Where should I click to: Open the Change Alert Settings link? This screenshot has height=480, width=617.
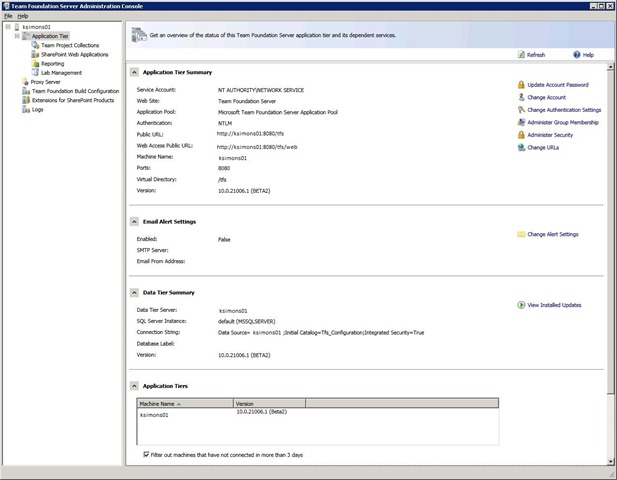coord(553,234)
